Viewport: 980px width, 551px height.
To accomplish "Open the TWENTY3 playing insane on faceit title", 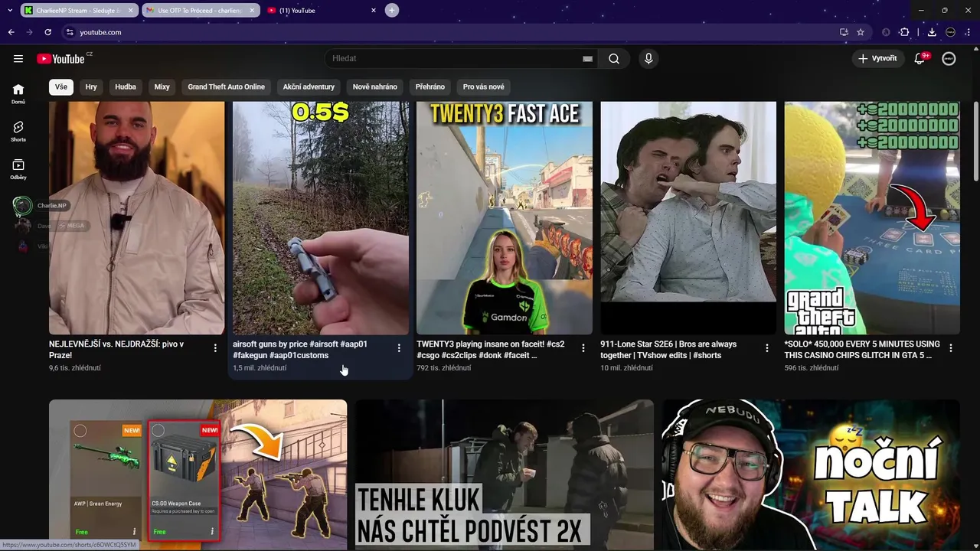I will 491,350.
